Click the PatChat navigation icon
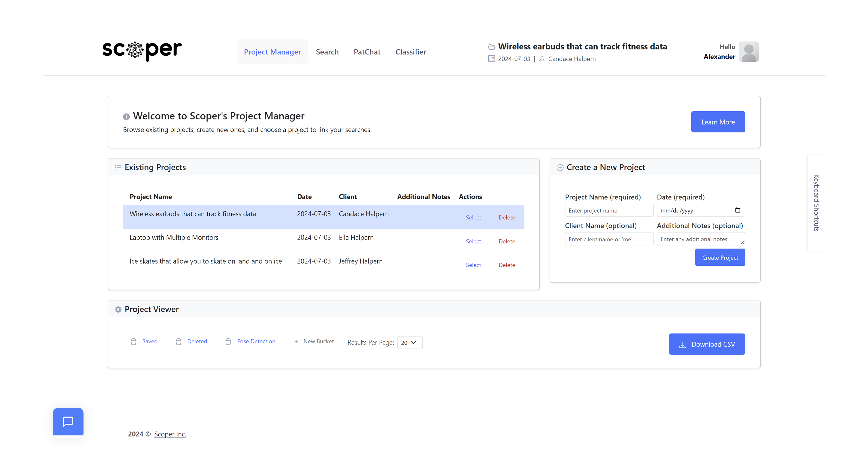 point(366,51)
